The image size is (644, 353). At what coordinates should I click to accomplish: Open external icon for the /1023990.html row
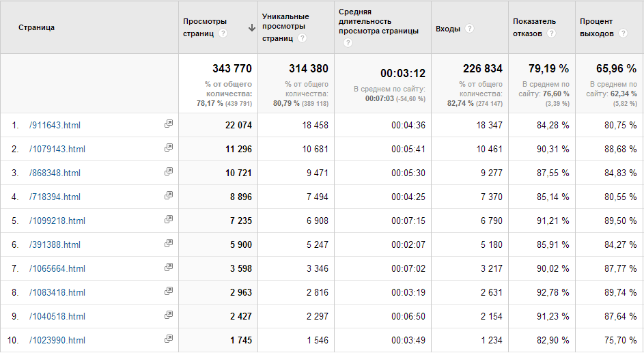[169, 339]
